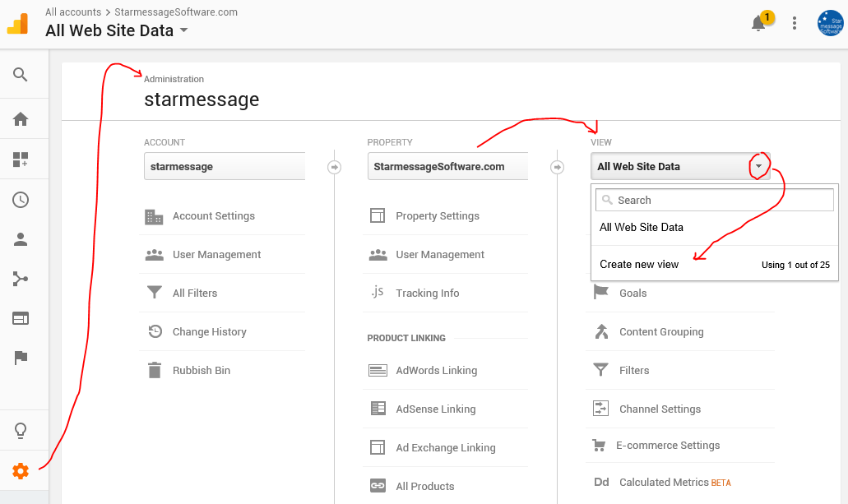Open account User Management
The image size is (848, 504).
[216, 254]
